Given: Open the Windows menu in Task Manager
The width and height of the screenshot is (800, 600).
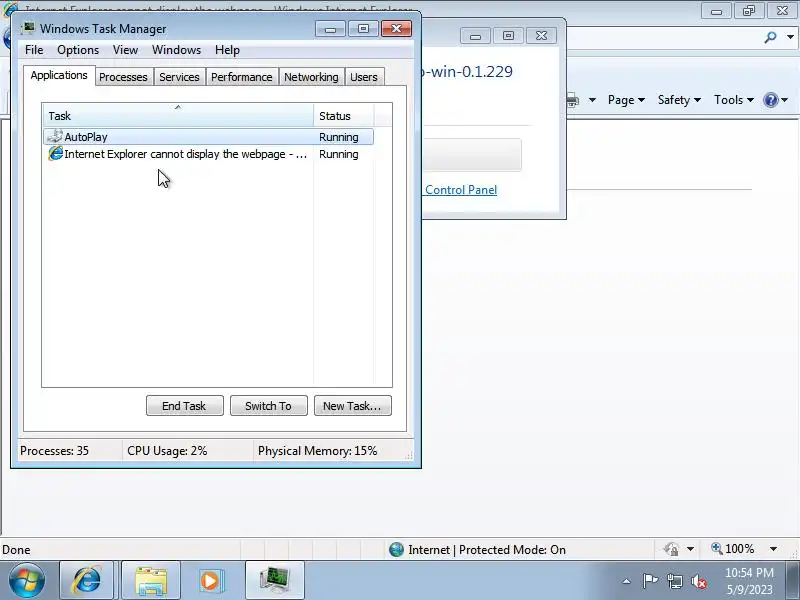Looking at the screenshot, I should tap(177, 50).
